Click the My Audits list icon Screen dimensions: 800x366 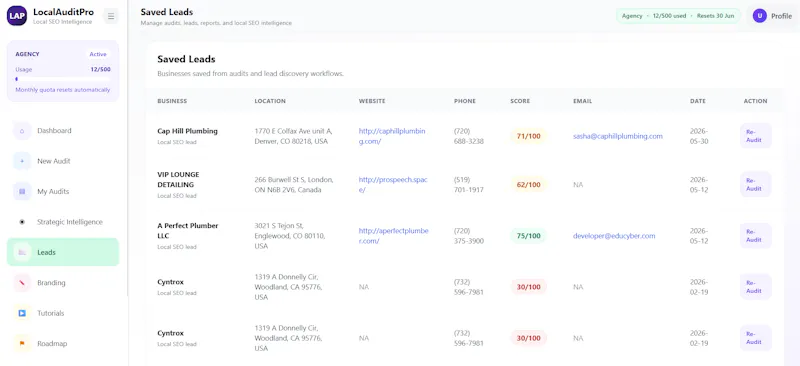22,191
